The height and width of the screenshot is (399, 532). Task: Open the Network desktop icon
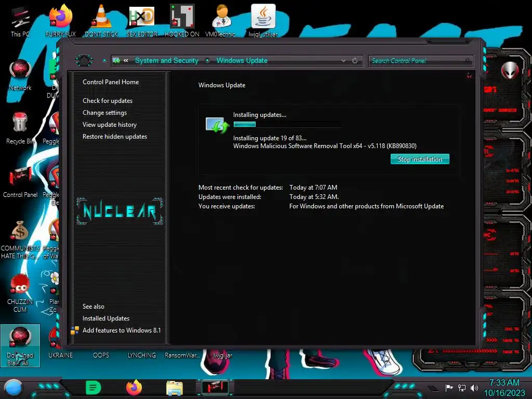coord(20,75)
